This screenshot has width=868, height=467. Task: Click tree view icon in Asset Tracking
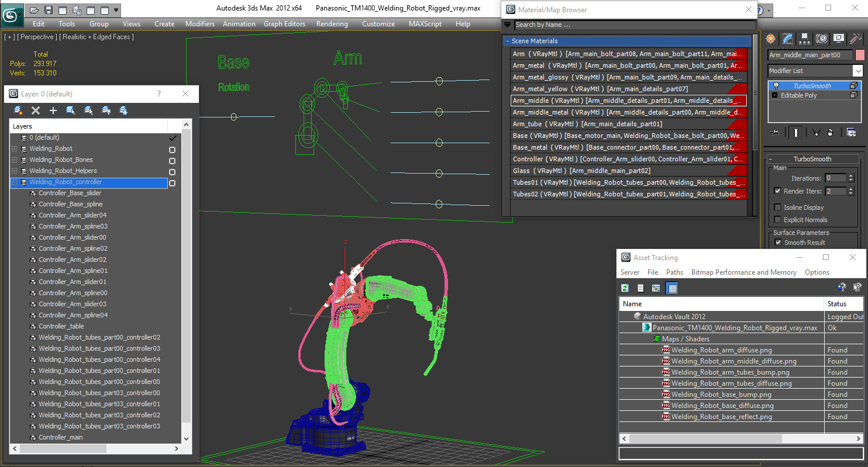click(x=656, y=288)
